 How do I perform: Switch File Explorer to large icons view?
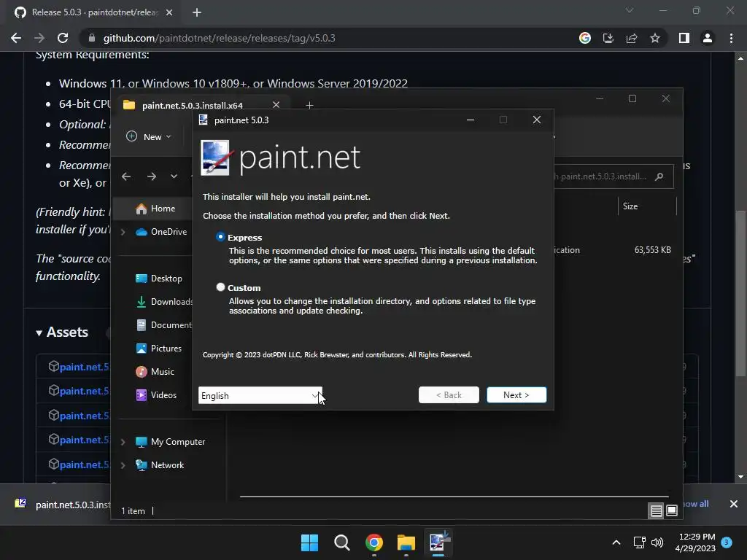[672, 511]
